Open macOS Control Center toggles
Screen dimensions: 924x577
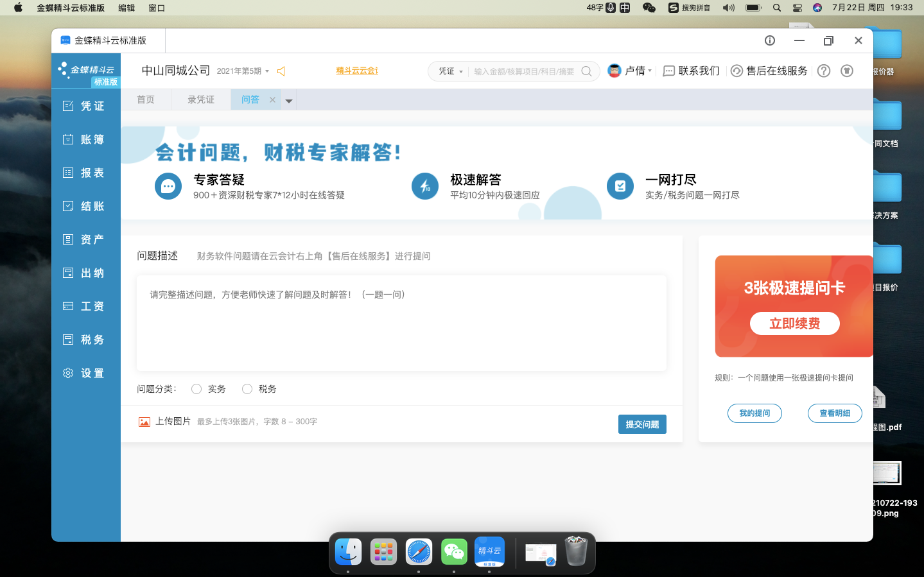pyautogui.click(x=797, y=8)
